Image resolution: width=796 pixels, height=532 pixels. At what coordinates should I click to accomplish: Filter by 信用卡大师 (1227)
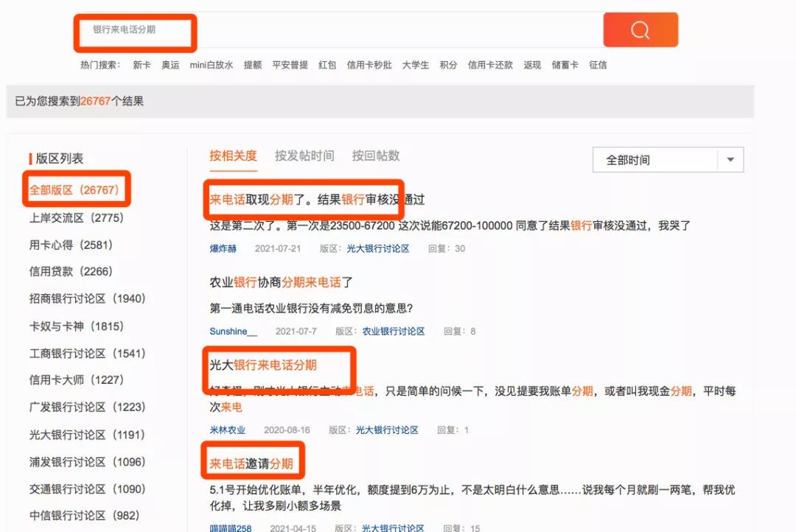click(x=76, y=379)
